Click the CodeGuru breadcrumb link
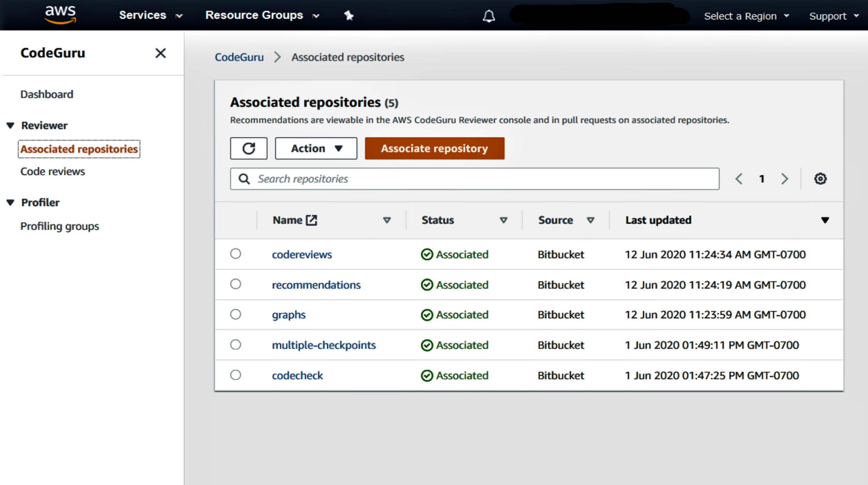This screenshot has width=868, height=485. 239,57
